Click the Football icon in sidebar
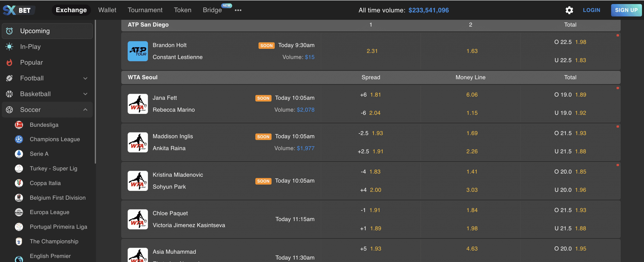Screen dimensions: 644x262 point(9,78)
